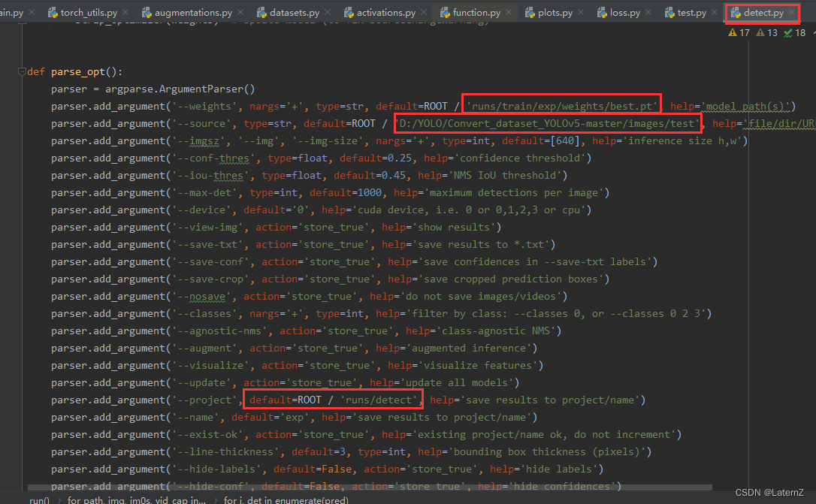Close the datasets.py tab
This screenshot has width=816, height=504.
[x=328, y=13]
